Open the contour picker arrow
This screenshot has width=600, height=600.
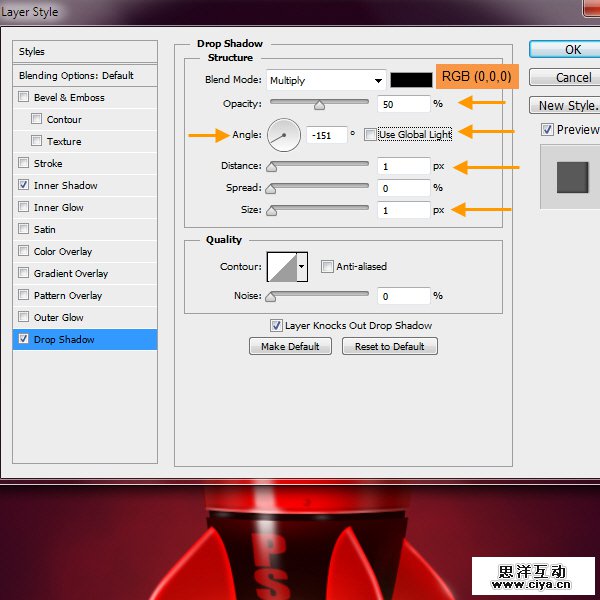tap(302, 267)
